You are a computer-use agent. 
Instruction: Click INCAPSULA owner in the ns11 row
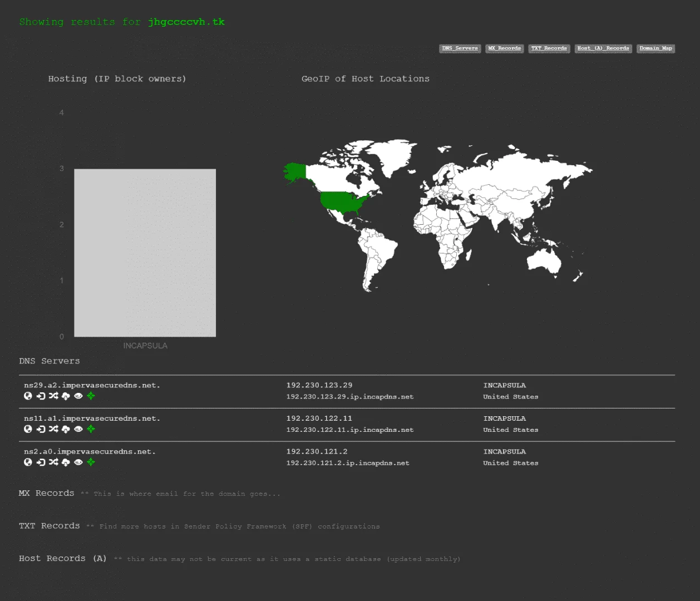click(x=505, y=418)
